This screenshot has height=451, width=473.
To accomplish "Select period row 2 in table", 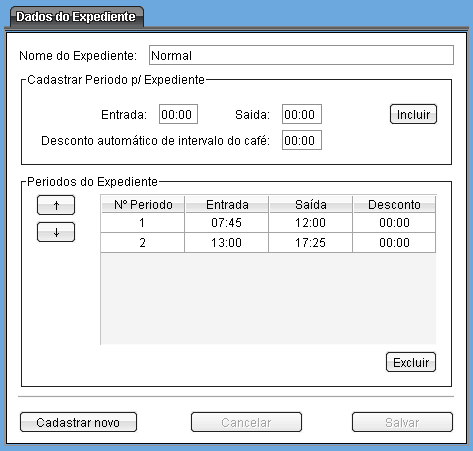I will (x=268, y=243).
